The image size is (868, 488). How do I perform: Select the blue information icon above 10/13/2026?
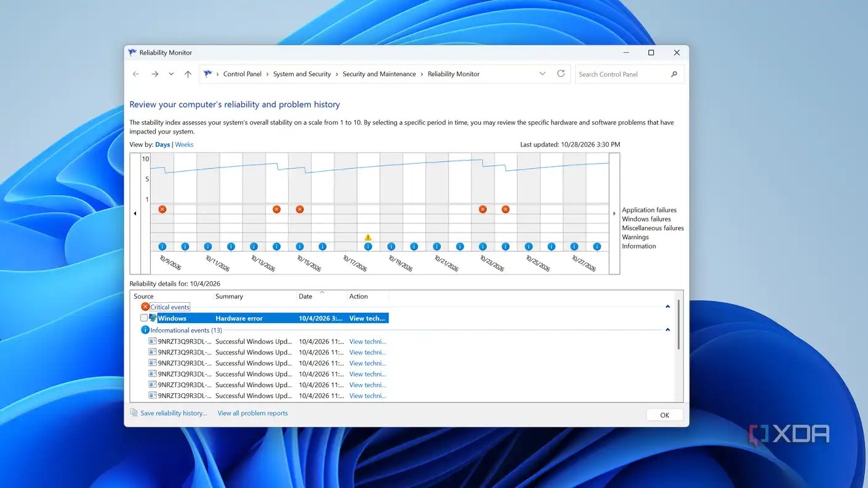[254, 247]
